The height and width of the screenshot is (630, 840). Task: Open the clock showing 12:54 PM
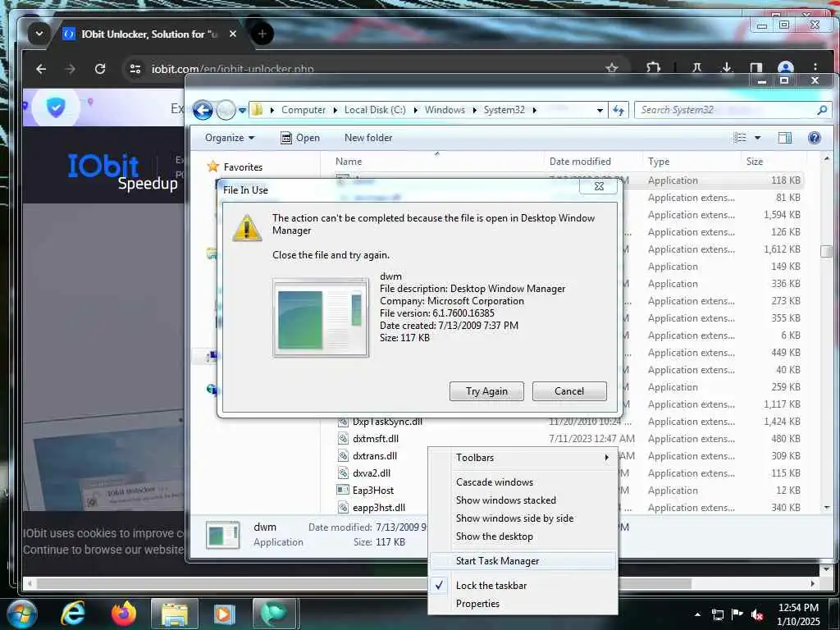point(798,614)
